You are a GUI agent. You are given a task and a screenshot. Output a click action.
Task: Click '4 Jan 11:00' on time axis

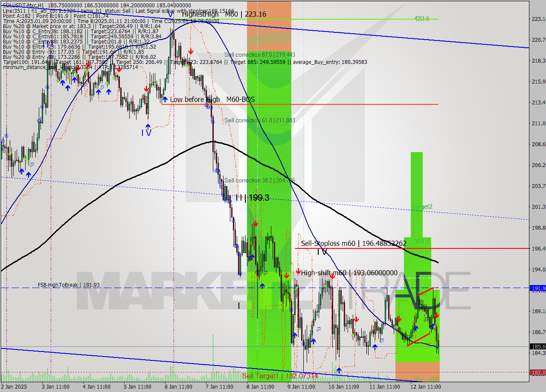[96, 387]
